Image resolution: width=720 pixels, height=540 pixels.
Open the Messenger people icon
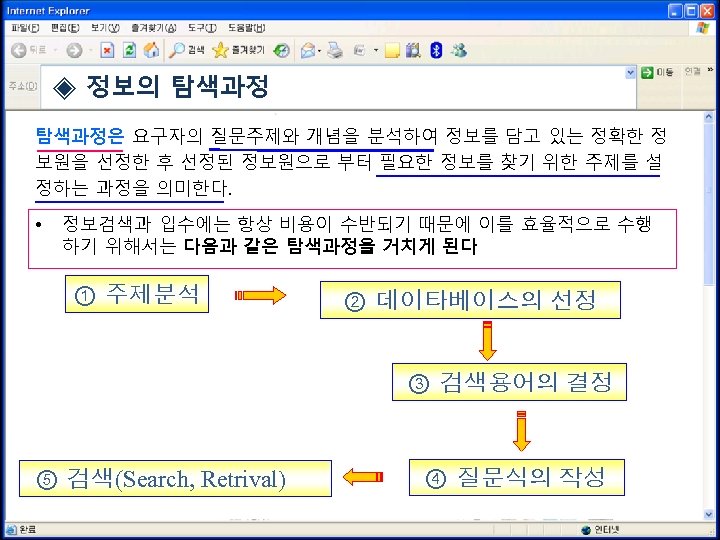click(x=459, y=50)
